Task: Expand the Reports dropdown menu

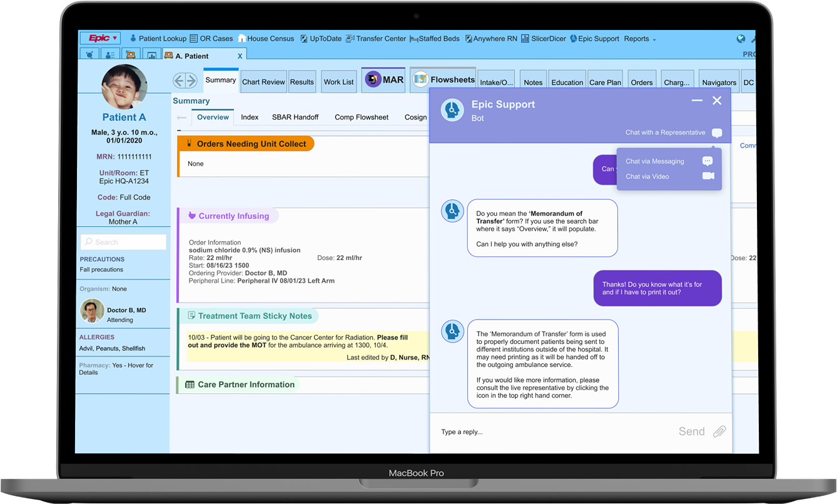Action: [x=640, y=39]
